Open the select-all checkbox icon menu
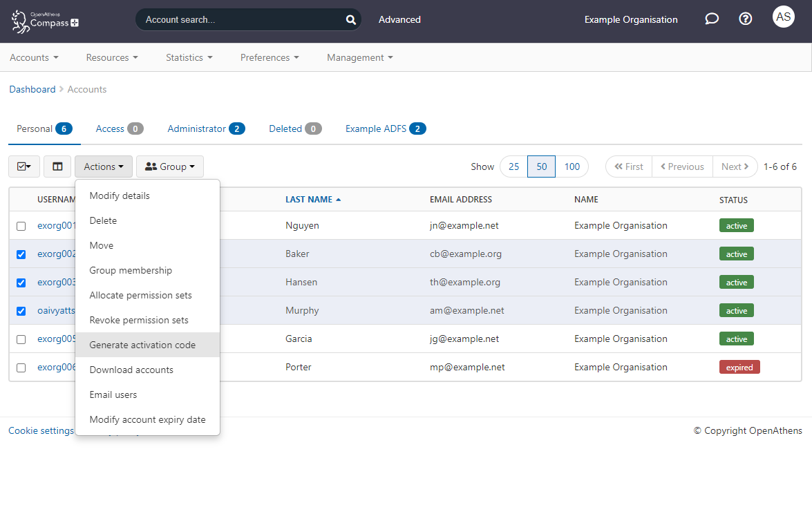The image size is (812, 514). pyautogui.click(x=23, y=166)
